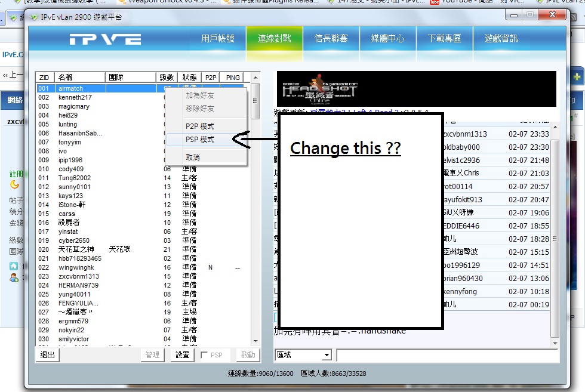Toggle the PSP checkbox
Screen dimensions: 585x392
(204, 355)
